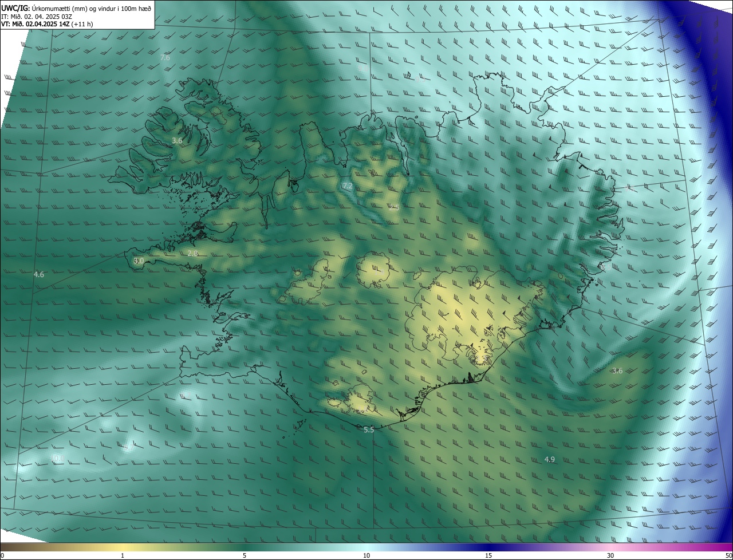Click the 3.6 value off the southeast coast
Screen dimensions: 733x560
(617, 371)
